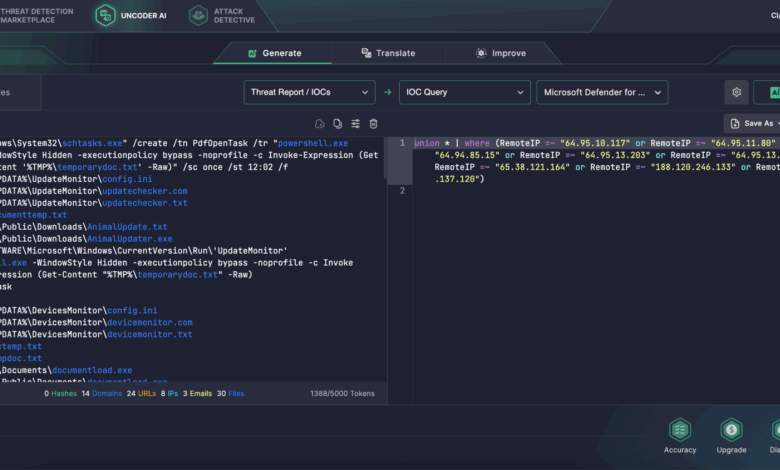780x470 pixels.
Task: Open Attack Detective from top navigation
Action: click(x=222, y=15)
